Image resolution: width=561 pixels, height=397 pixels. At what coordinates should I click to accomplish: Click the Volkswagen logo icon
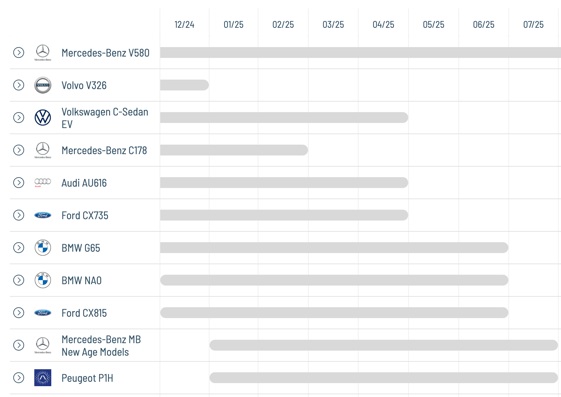coord(43,118)
